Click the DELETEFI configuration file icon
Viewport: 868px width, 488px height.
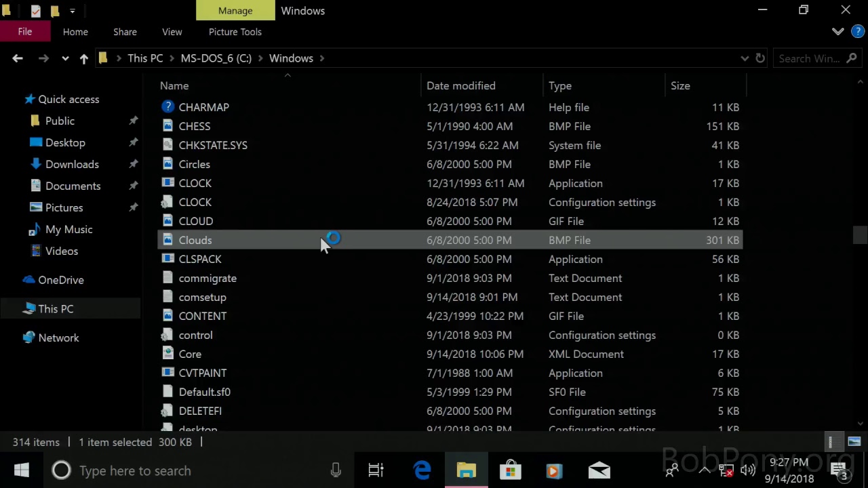167,411
